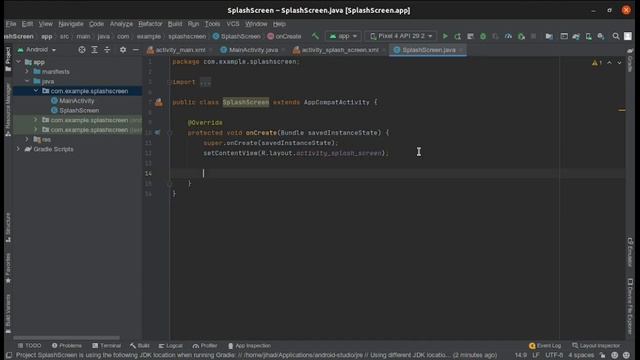Viewport: 640px width, 360px height.
Task: Open the App Inspection tool window
Action: pyautogui.click(x=249, y=346)
